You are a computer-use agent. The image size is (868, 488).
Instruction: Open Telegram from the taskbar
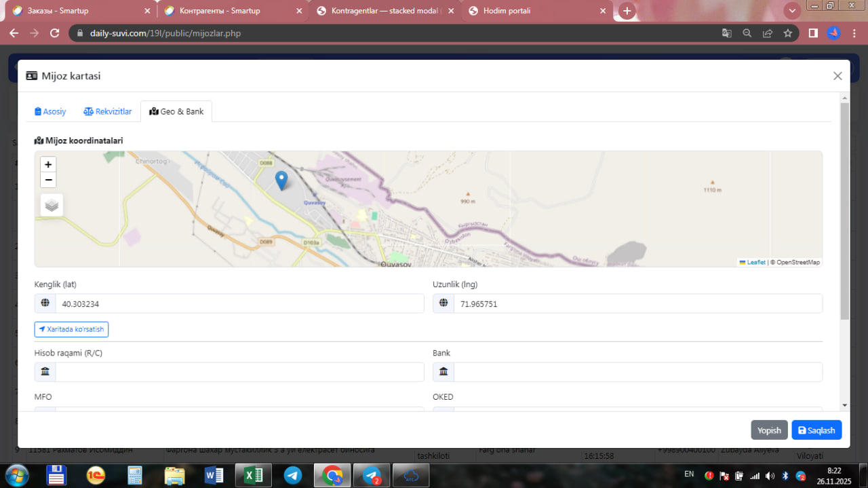pyautogui.click(x=293, y=475)
